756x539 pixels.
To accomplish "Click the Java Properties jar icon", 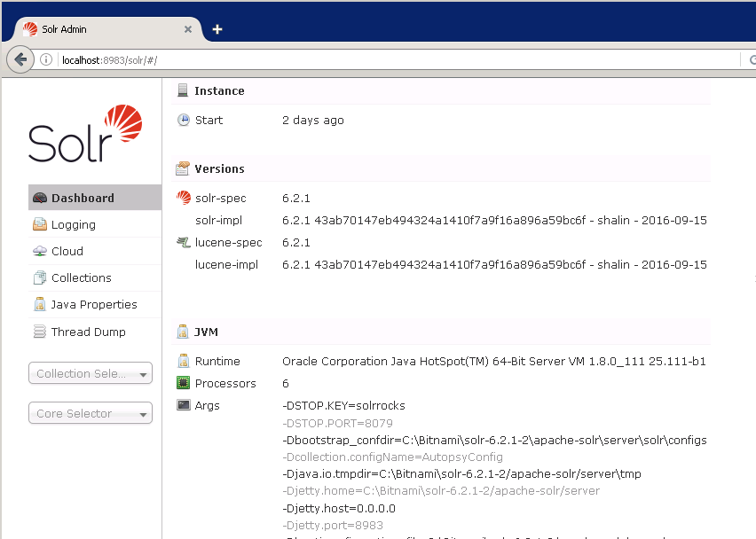I will [x=40, y=304].
